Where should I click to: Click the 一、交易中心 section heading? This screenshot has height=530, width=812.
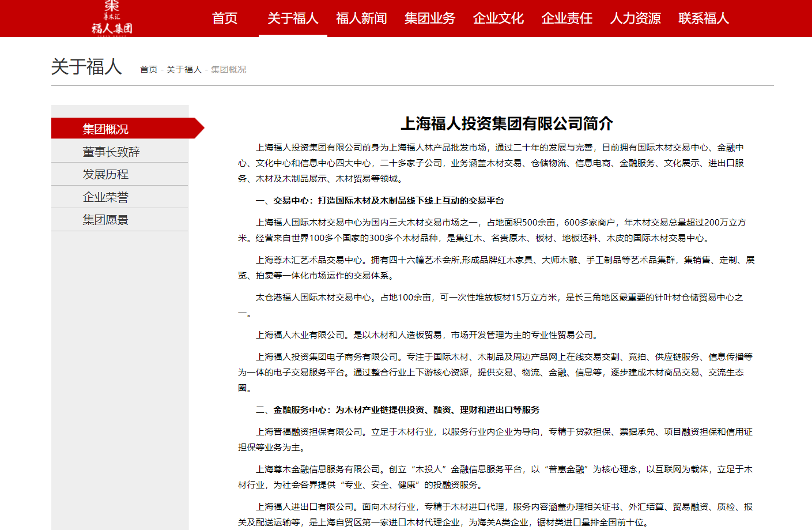[x=380, y=201]
